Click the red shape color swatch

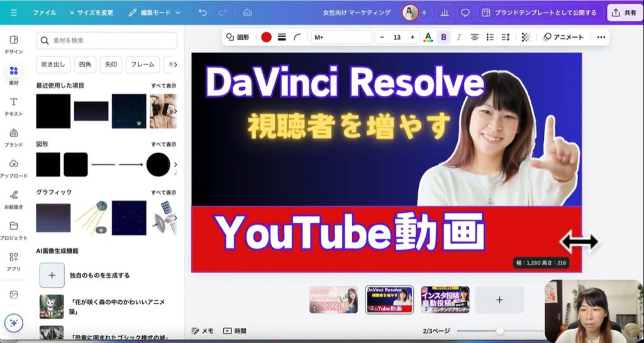pyautogui.click(x=266, y=37)
